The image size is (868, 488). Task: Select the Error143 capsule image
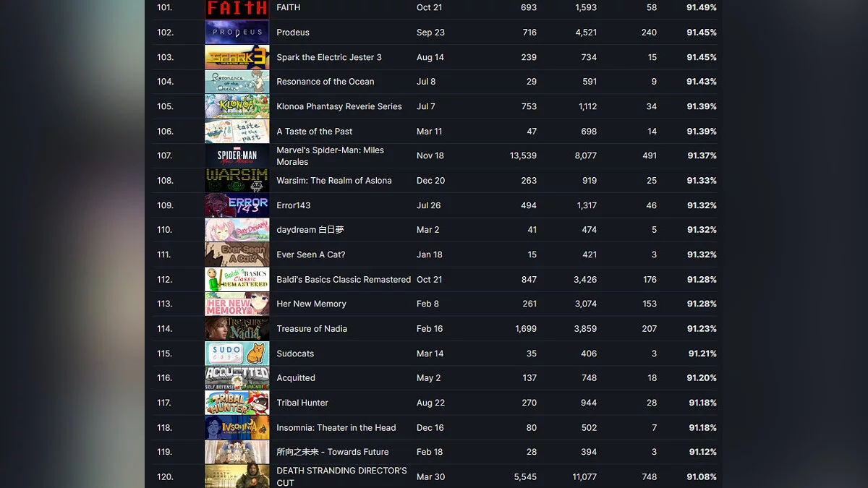coord(237,205)
